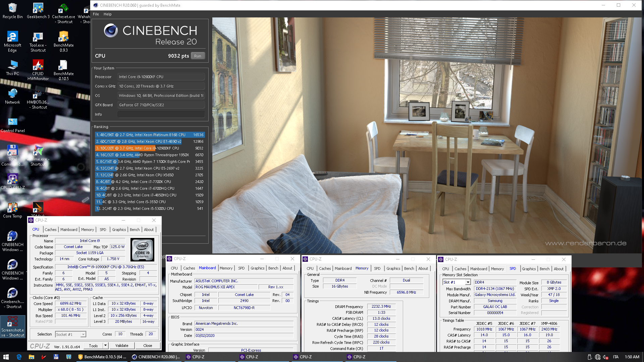Switch to BenchMate 0.10.5 taskbar button
Viewport: 644px width, 362px height.
(102, 357)
